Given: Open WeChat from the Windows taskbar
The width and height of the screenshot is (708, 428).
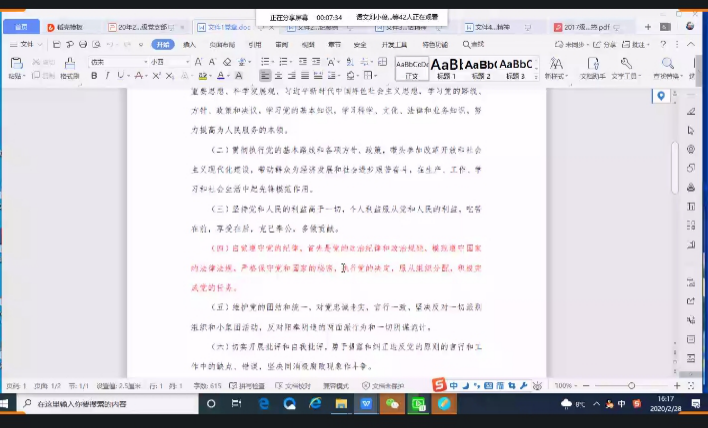Looking at the screenshot, I should (393, 403).
